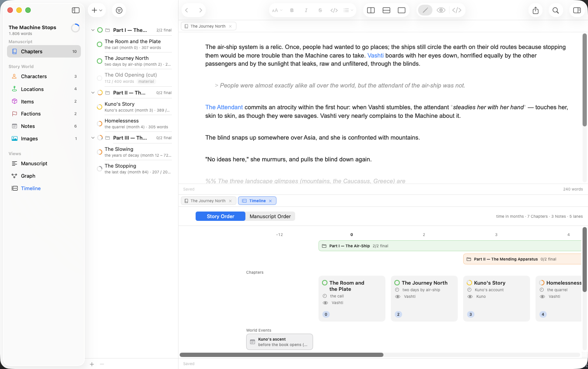This screenshot has width=588, height=369.
Task: Open Factions in the sidebar
Action: (x=44, y=114)
